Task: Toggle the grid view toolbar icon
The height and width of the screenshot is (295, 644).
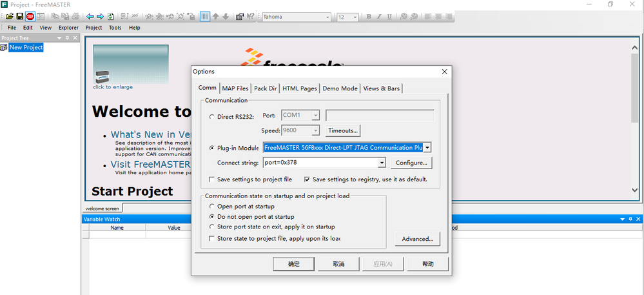Action: pos(205,16)
